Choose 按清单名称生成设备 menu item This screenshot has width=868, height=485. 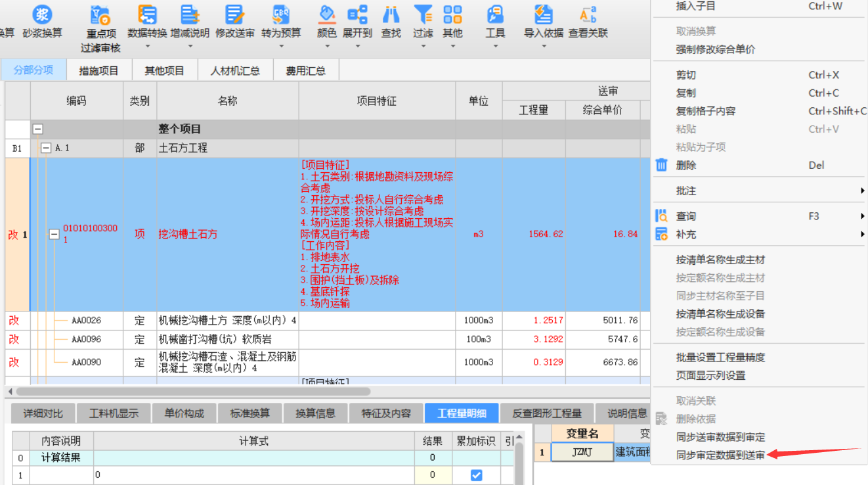720,313
